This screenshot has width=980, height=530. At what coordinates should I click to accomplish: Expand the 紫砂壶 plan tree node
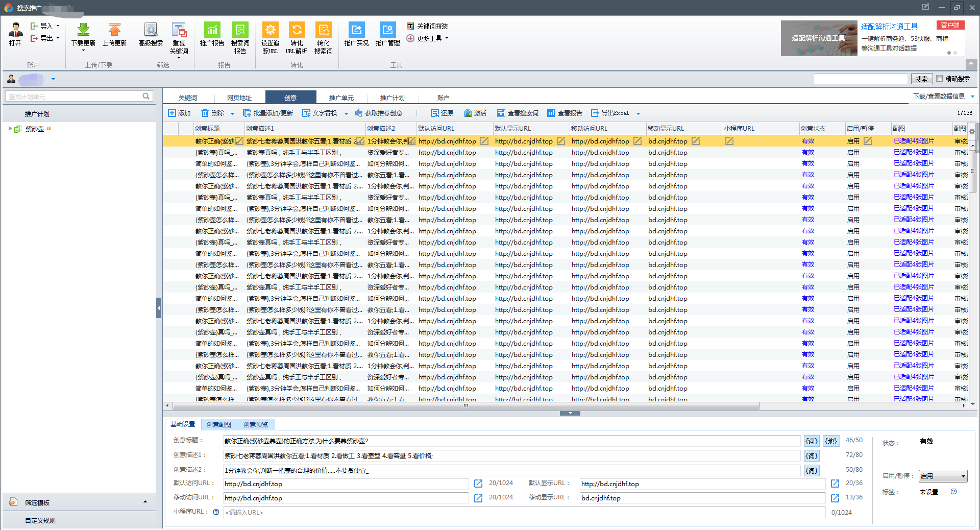tap(10, 129)
